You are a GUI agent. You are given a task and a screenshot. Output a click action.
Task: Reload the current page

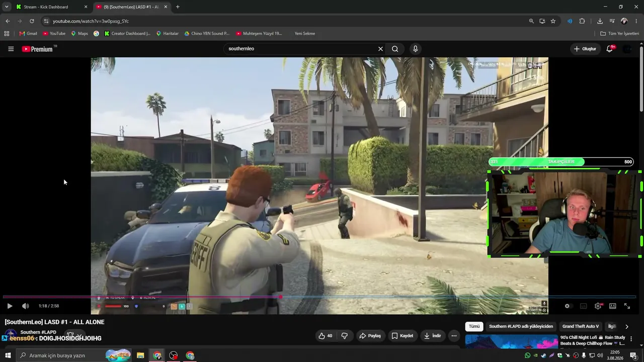point(32,21)
